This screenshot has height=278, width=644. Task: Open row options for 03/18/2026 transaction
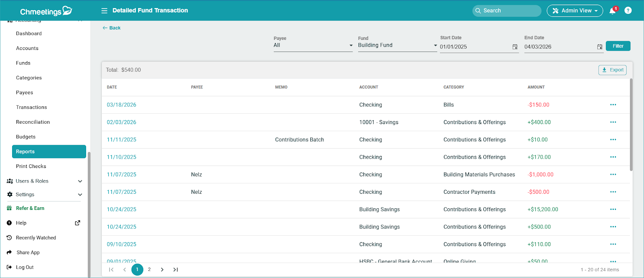coord(613,105)
